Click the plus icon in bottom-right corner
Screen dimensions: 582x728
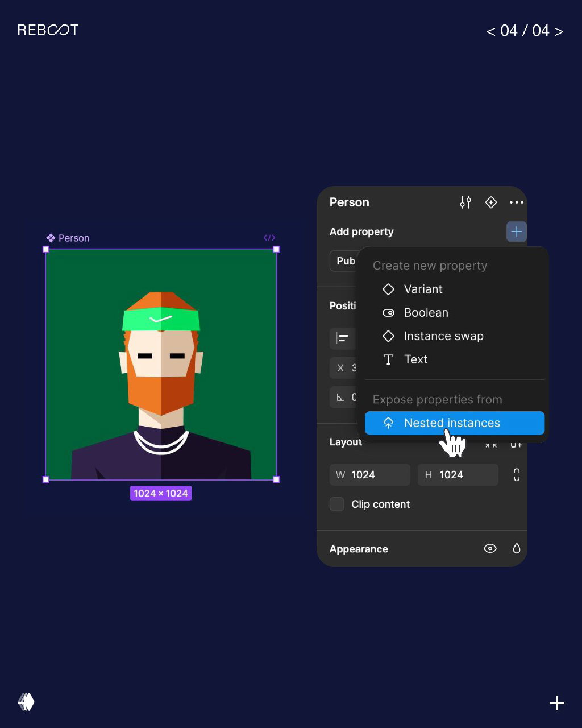pos(557,704)
